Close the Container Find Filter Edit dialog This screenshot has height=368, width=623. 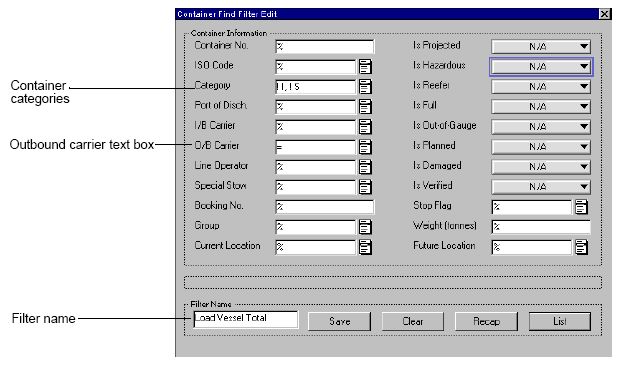click(604, 14)
